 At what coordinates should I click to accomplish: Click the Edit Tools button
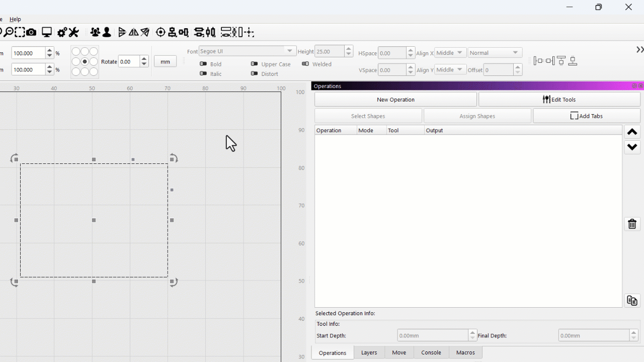click(559, 100)
